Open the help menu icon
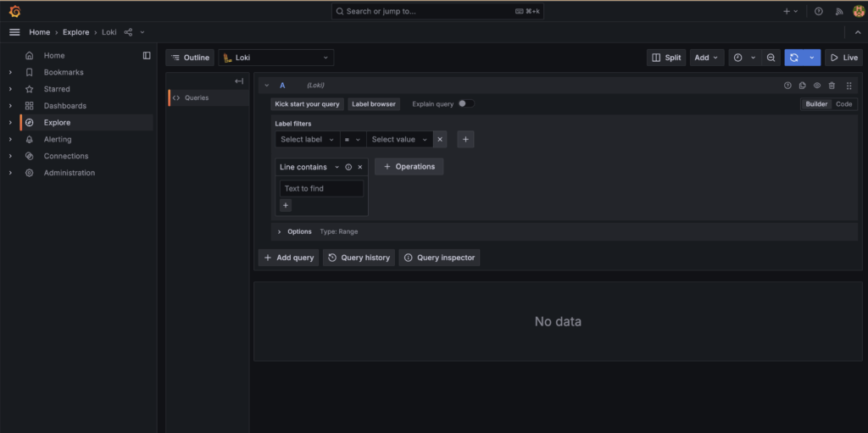Viewport: 868px width, 433px height. click(x=818, y=11)
